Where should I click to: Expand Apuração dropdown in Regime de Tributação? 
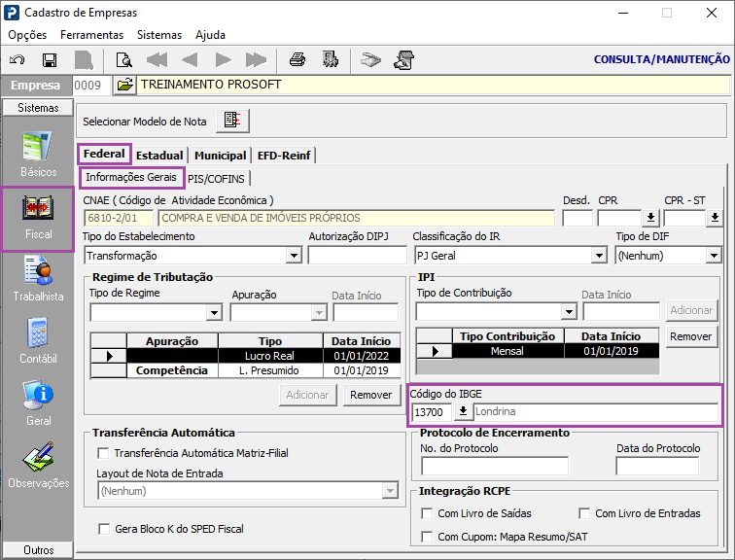(x=319, y=312)
